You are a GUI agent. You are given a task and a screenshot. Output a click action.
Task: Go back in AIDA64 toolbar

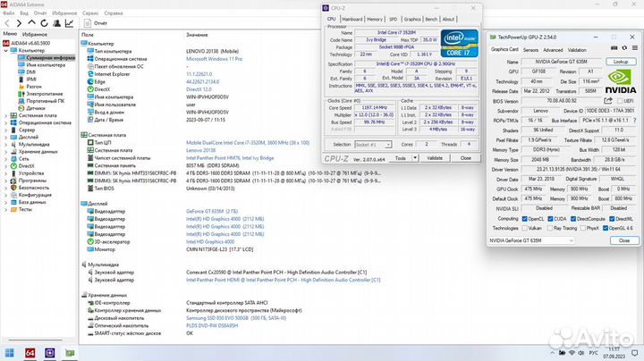click(7, 23)
